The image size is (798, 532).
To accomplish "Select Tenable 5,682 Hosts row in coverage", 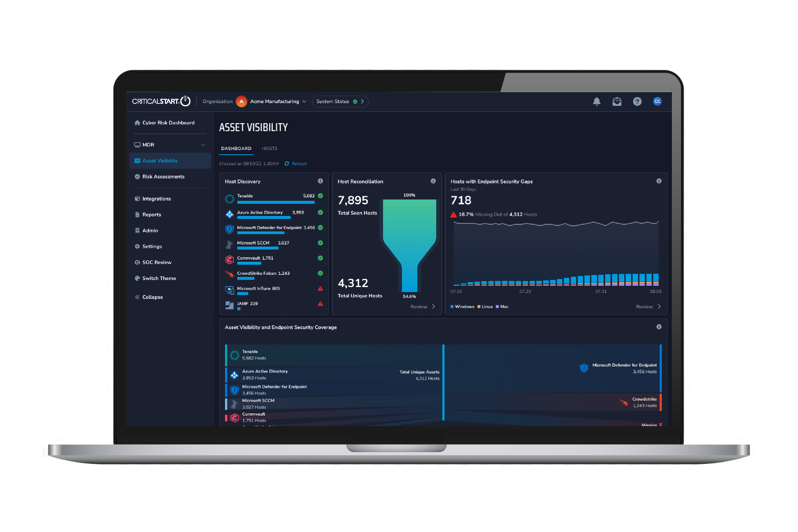I will coord(334,355).
